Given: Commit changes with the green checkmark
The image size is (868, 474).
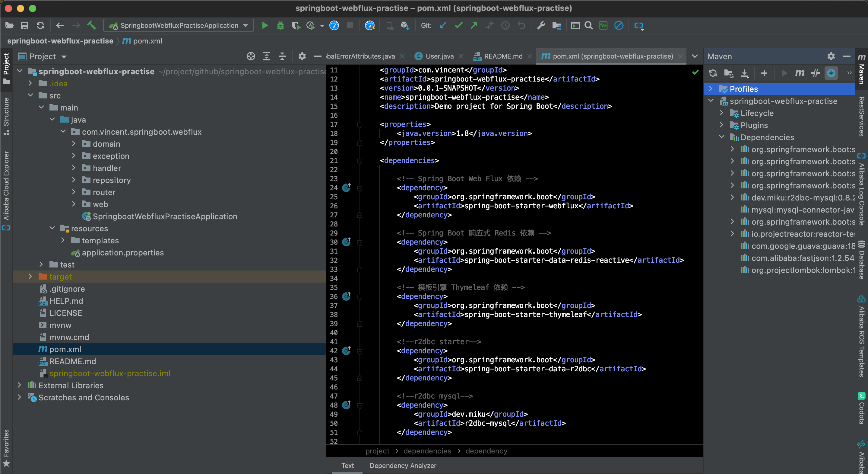Looking at the screenshot, I should pos(458,26).
